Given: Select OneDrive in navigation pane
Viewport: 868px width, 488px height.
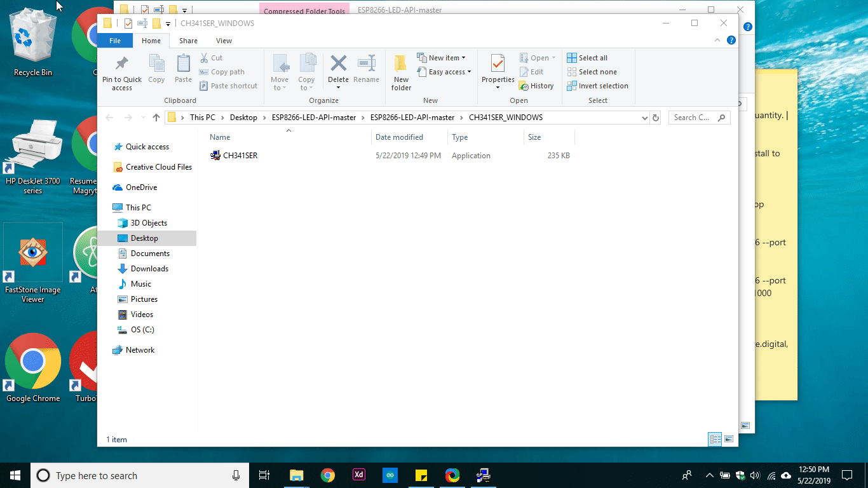Looking at the screenshot, I should tap(141, 187).
